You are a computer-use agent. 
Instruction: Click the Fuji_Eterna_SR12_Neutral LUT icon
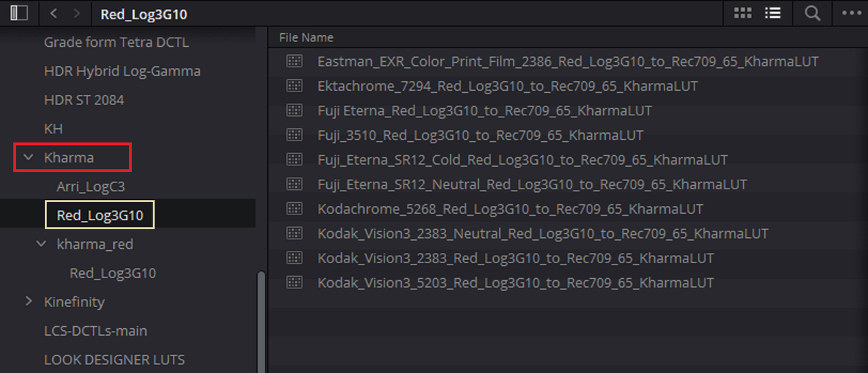click(294, 184)
